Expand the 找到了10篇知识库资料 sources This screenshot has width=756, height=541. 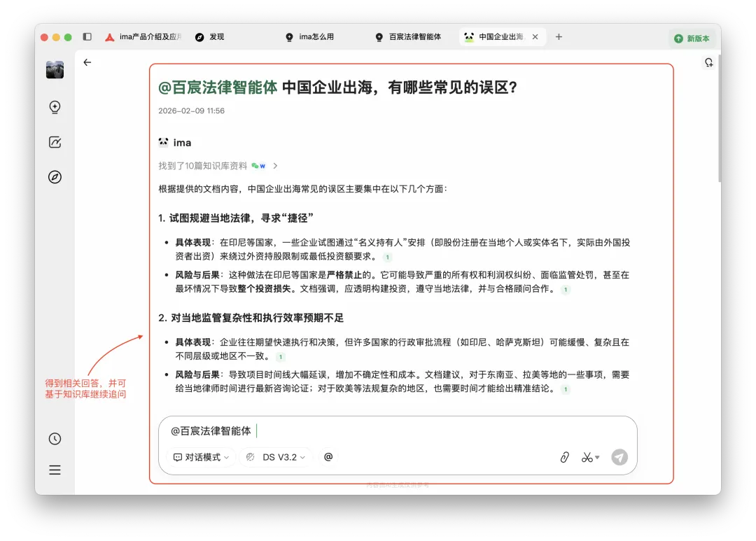218,166
